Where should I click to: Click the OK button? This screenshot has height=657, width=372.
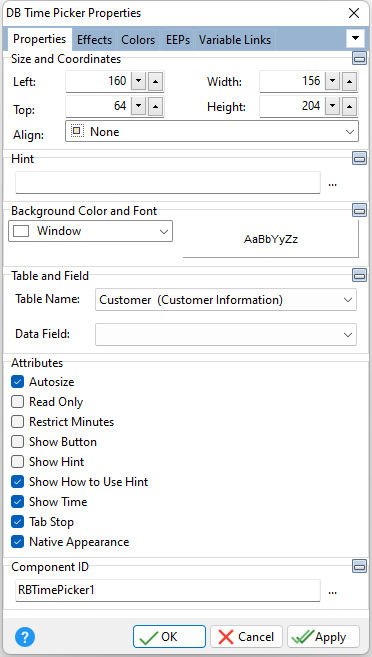point(170,637)
